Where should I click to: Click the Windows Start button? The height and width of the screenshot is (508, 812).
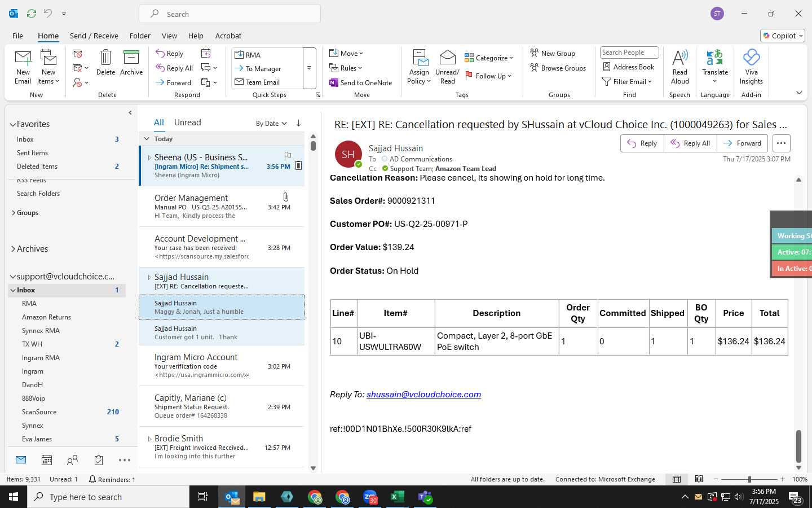coord(14,497)
